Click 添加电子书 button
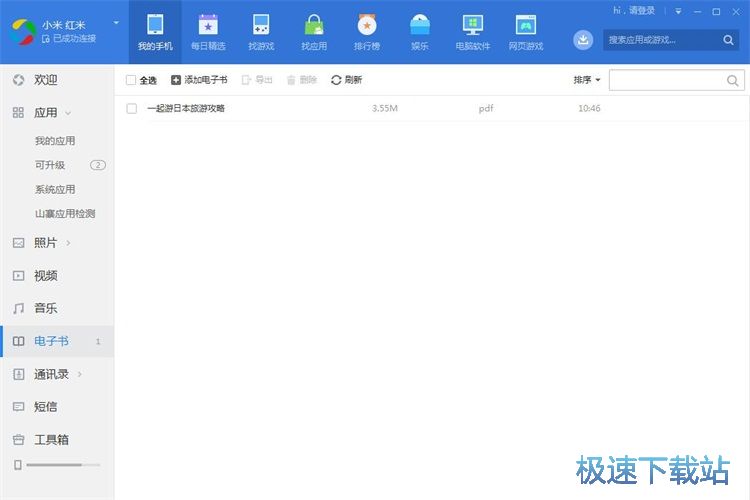This screenshot has height=500, width=750. pyautogui.click(x=199, y=80)
